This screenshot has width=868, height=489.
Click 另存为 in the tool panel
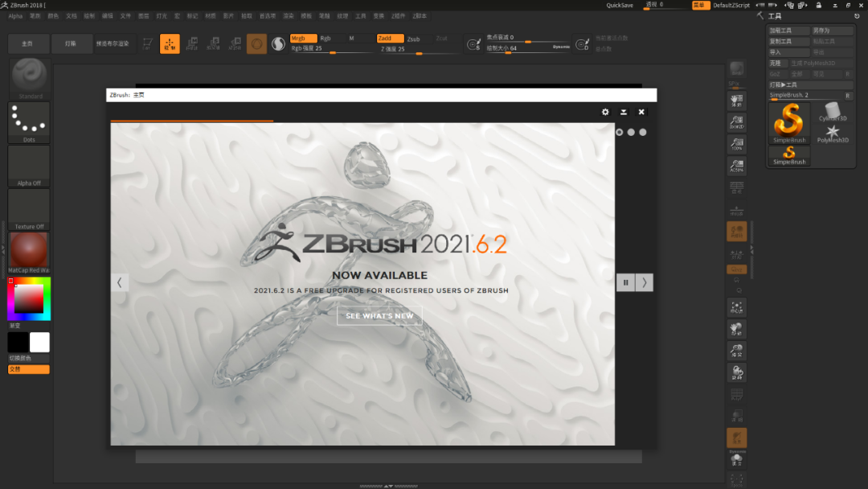pyautogui.click(x=832, y=31)
